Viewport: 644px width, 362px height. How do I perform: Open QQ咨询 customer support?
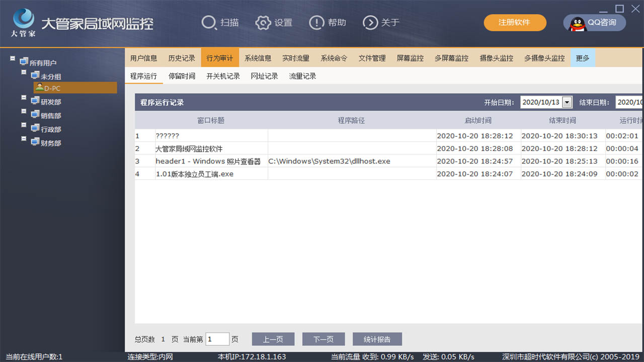click(594, 22)
